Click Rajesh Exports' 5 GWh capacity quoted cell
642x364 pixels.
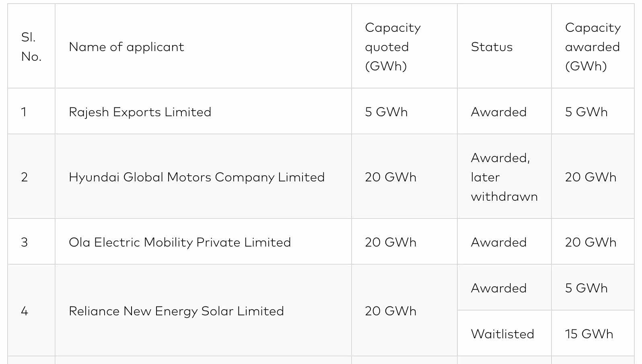[386, 112]
